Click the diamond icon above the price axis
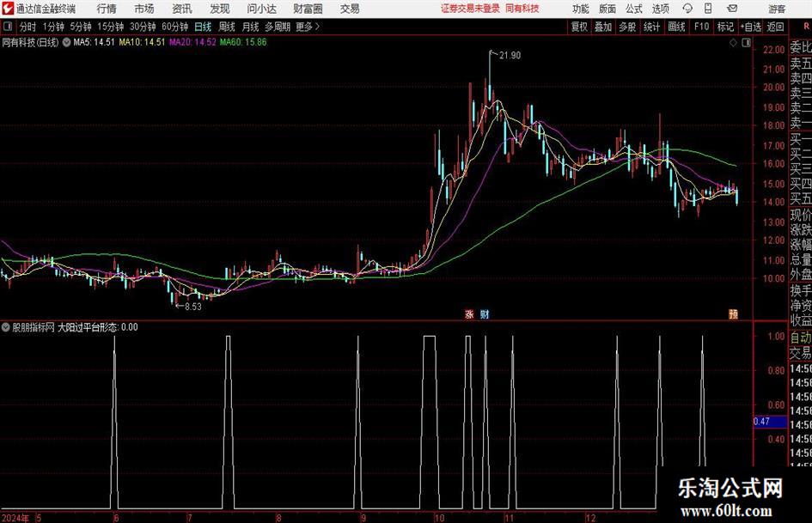Image resolution: width=812 pixels, height=523 pixels. click(733, 43)
